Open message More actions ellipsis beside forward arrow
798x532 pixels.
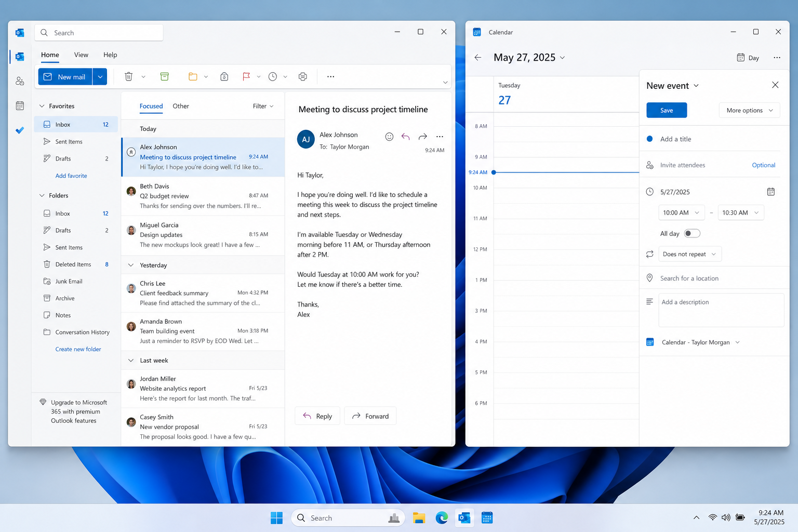(440, 137)
